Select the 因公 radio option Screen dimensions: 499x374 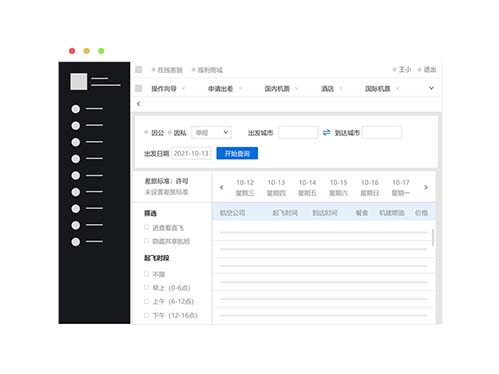point(146,132)
